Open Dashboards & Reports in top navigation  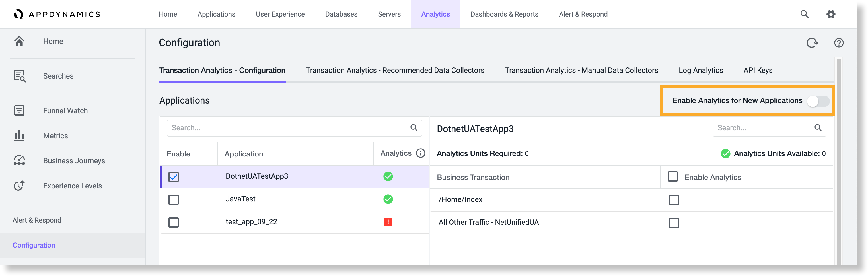(x=504, y=14)
